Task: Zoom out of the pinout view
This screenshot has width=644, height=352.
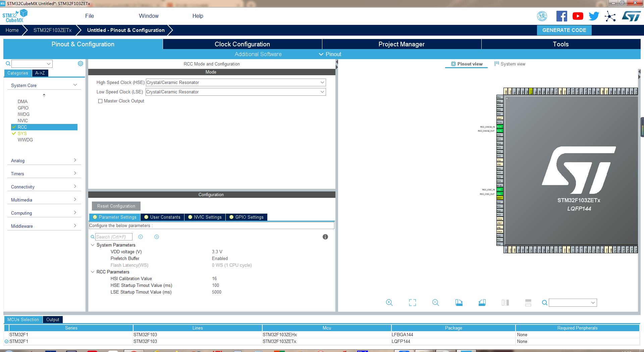Action: tap(436, 303)
